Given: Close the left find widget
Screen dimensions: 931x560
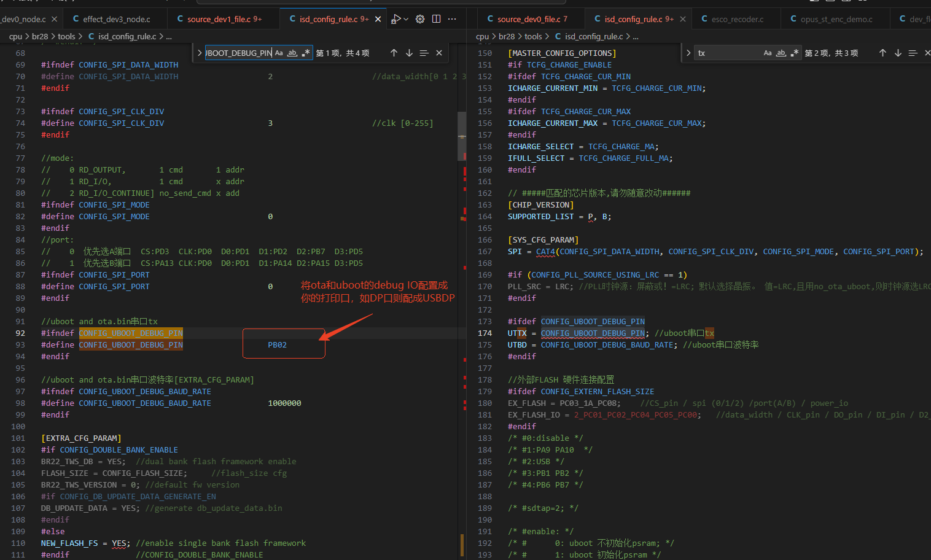Looking at the screenshot, I should (439, 53).
